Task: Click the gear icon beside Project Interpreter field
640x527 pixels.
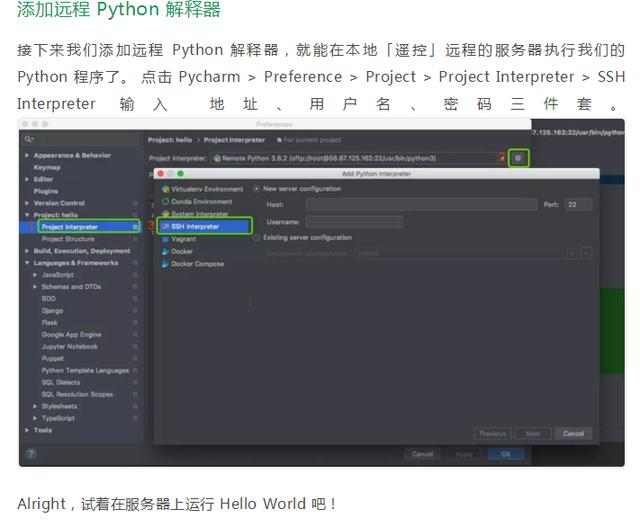Action: (518, 158)
